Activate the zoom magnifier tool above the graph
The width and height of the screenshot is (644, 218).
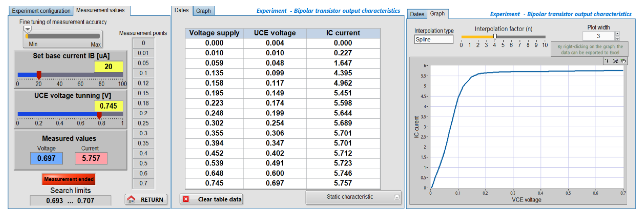(616, 61)
